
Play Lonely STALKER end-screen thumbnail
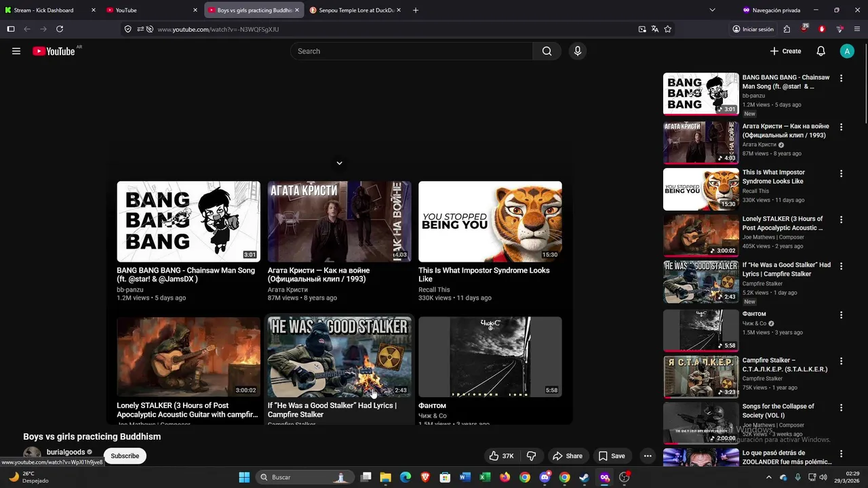(x=189, y=357)
